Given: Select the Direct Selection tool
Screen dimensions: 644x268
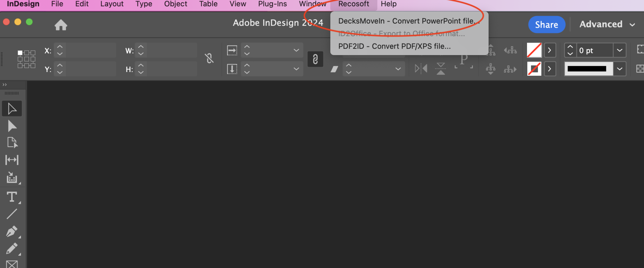Looking at the screenshot, I should pos(12,126).
